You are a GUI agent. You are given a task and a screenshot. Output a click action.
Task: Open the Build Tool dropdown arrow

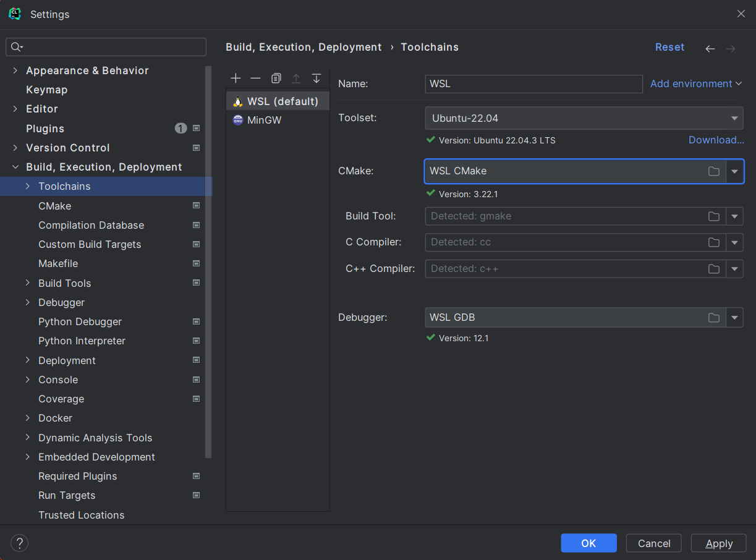pos(734,216)
